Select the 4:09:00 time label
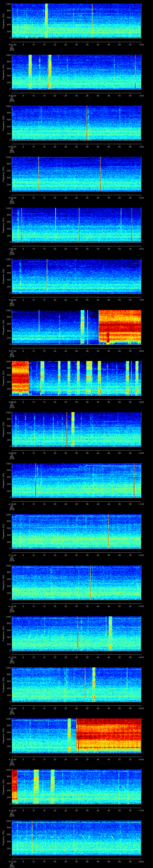153x868 pixels. click(12, 453)
